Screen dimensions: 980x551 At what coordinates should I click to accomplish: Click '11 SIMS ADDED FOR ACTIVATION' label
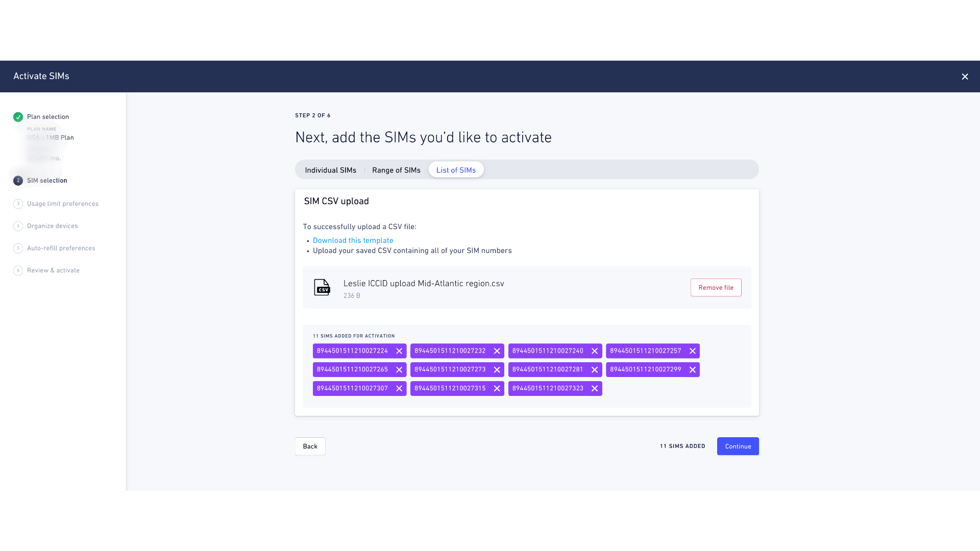[354, 336]
